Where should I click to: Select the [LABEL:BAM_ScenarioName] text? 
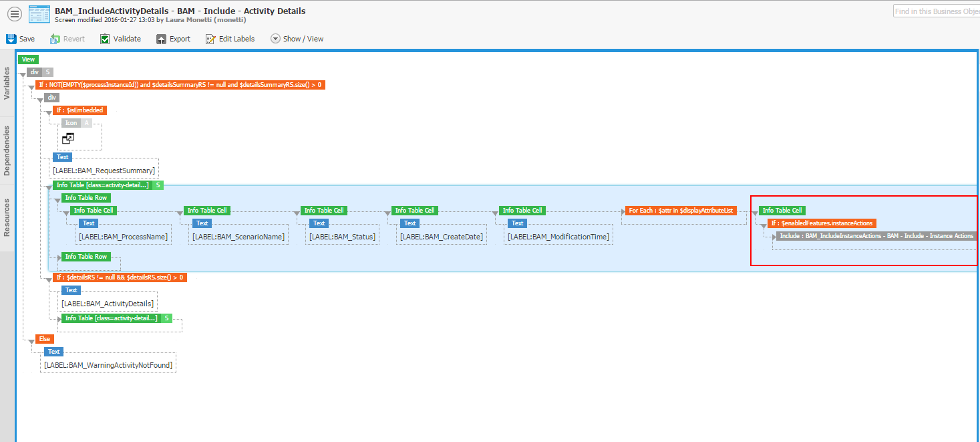(x=238, y=237)
